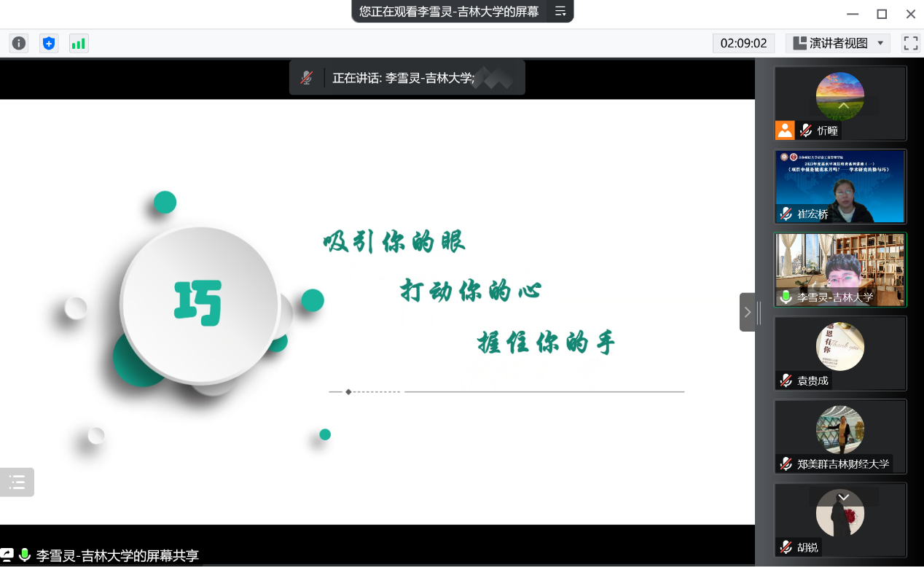The height and width of the screenshot is (567, 924).
Task: Open the 演讲者视图 view dropdown
Action: click(x=838, y=43)
